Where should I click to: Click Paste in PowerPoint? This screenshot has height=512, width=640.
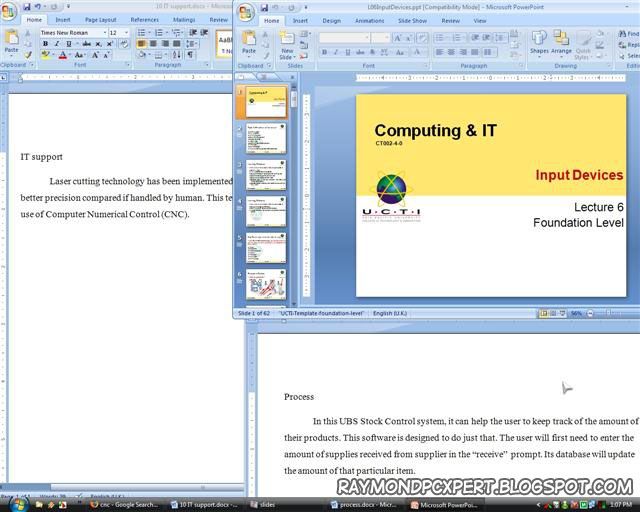(x=249, y=44)
